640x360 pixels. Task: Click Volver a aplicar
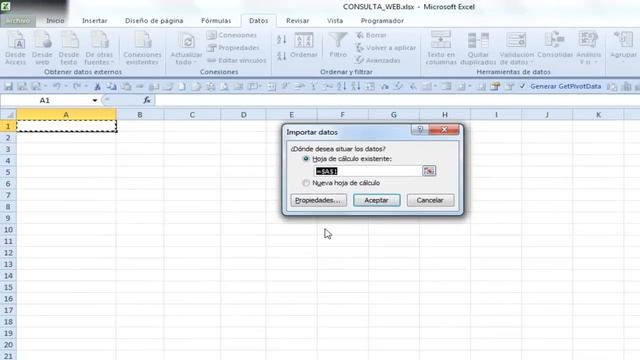386,48
